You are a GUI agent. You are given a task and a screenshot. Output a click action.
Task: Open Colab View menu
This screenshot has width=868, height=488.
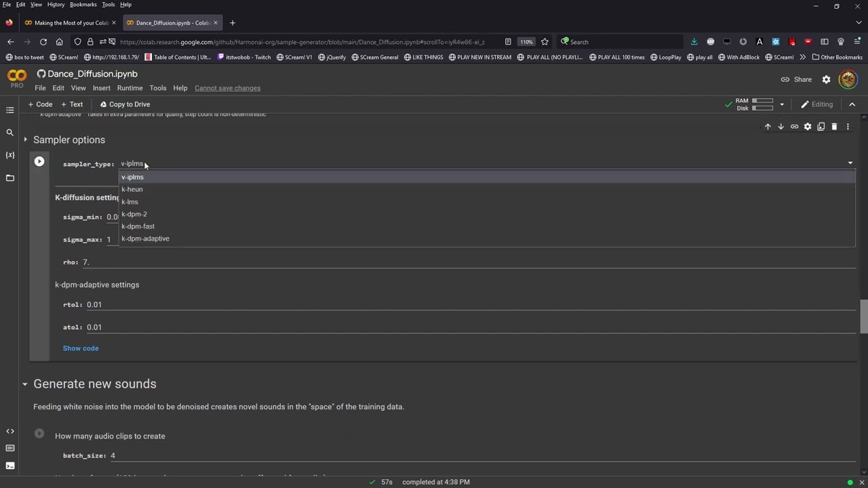pyautogui.click(x=78, y=88)
